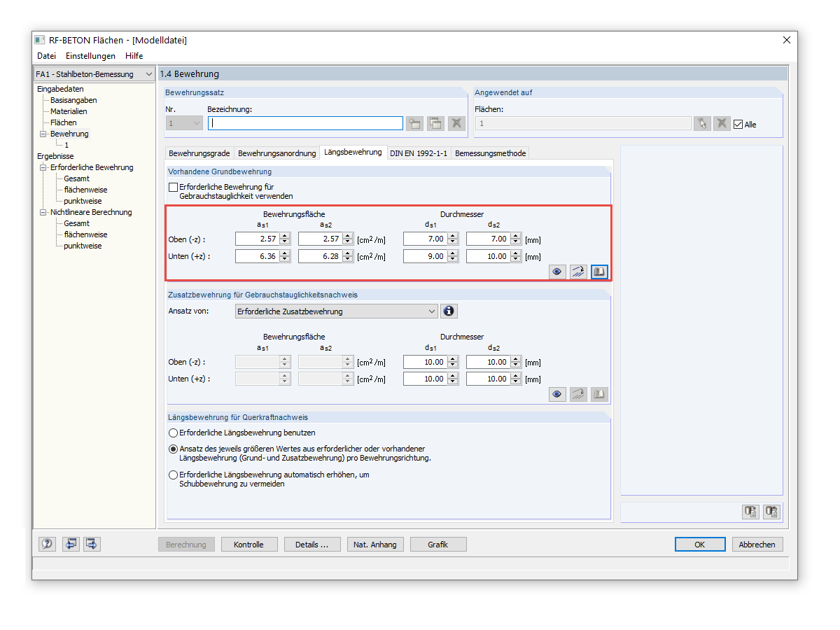Click the copy reinforcement set icon
The image size is (840, 630).
coord(435,123)
